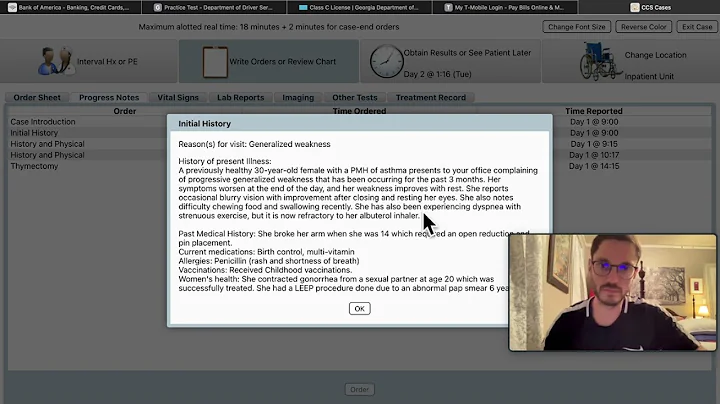Viewport: 720px width, 404px height.
Task: Open the Order Sheet tab
Action: [x=37, y=97]
